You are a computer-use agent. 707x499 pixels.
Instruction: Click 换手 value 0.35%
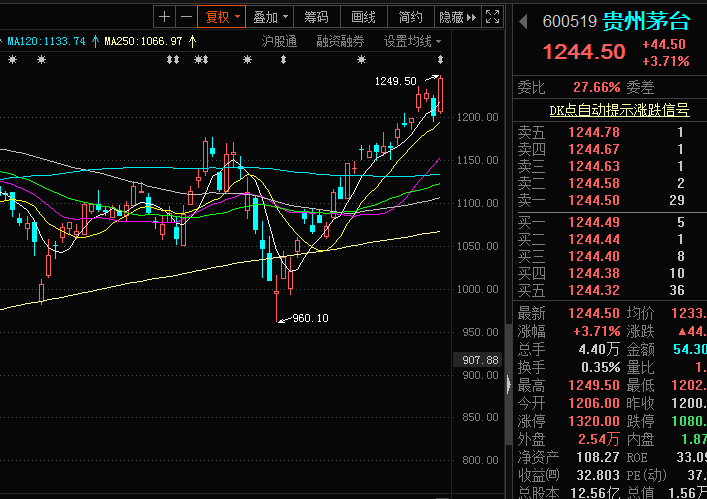[601, 367]
